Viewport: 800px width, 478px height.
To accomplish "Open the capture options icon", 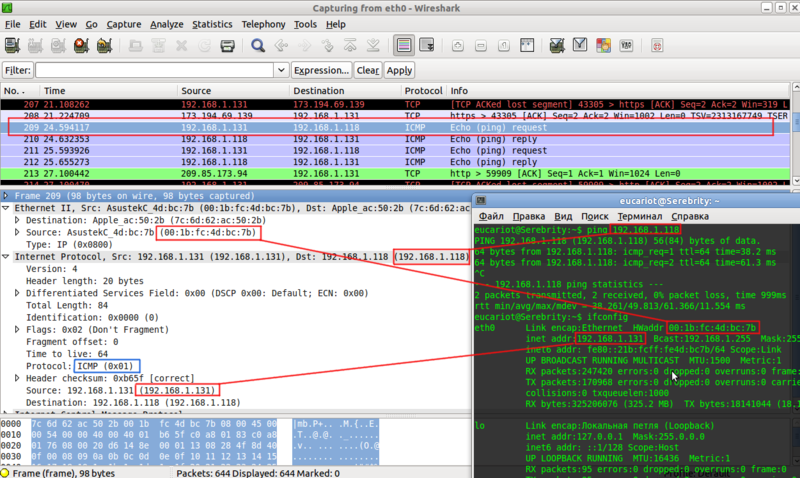I will (x=36, y=46).
